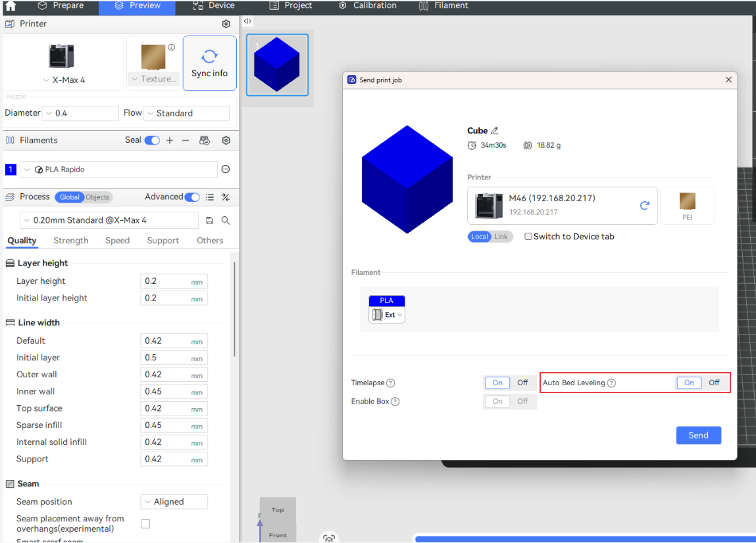Viewport: 756px width, 543px height.
Task: Click the add filament plus icon
Action: (x=170, y=140)
